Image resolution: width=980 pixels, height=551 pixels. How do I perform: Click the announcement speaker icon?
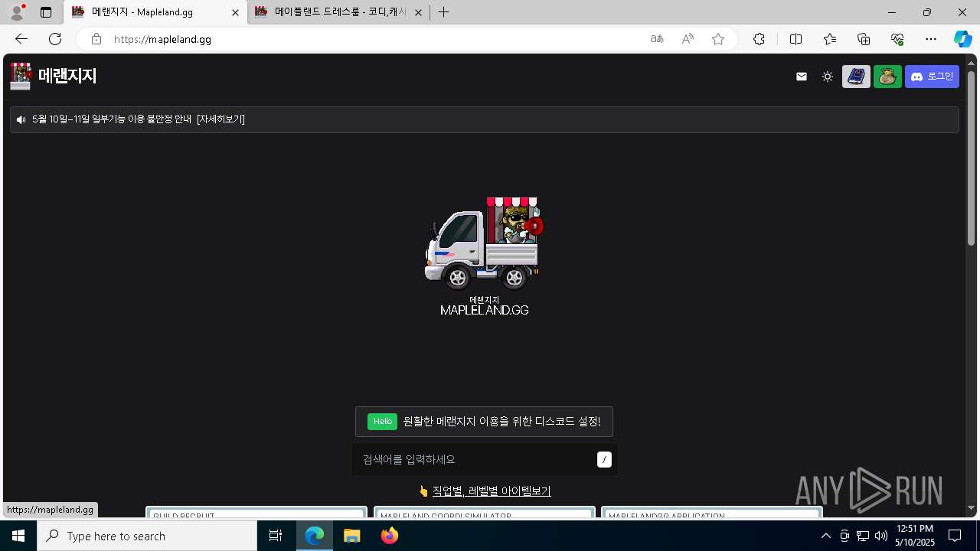pos(21,119)
